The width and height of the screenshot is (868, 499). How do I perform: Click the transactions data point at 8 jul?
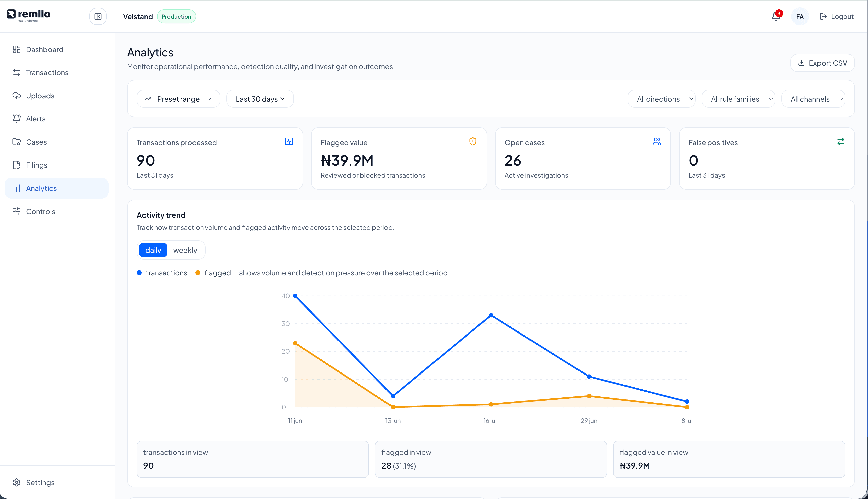687,401
